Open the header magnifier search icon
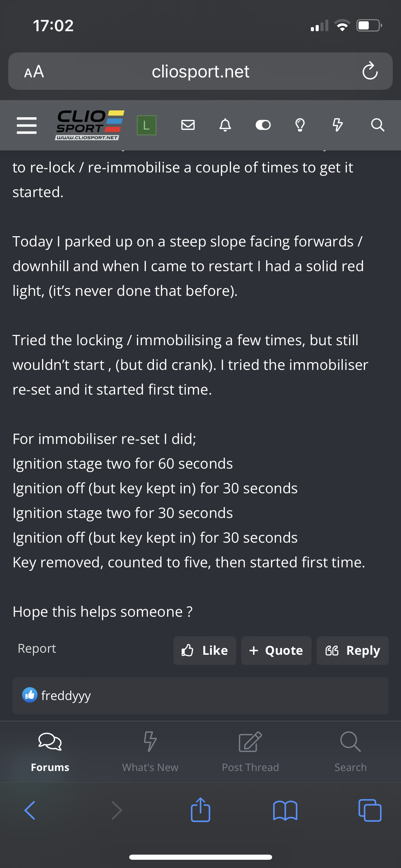 [x=377, y=125]
